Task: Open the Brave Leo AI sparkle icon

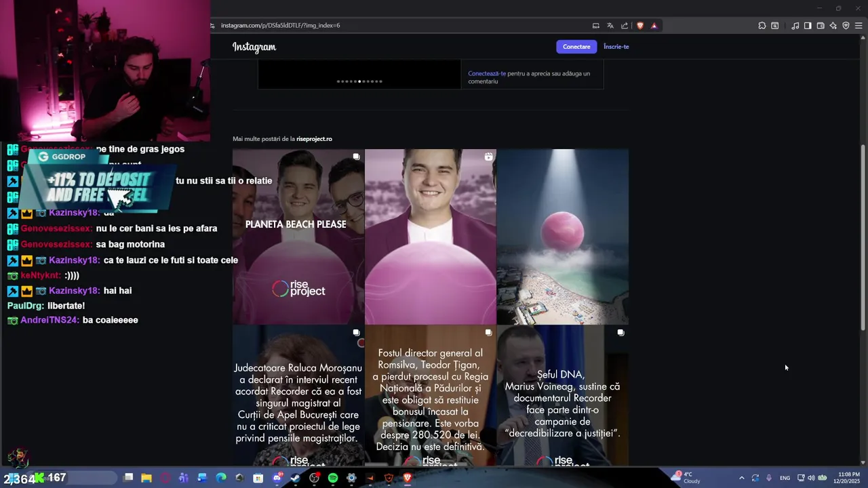Action: pos(833,26)
